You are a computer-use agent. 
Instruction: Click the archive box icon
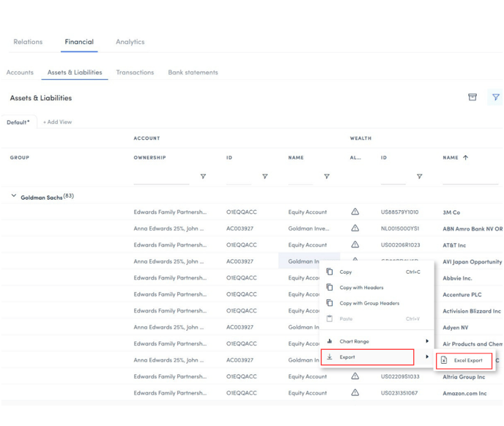[472, 97]
